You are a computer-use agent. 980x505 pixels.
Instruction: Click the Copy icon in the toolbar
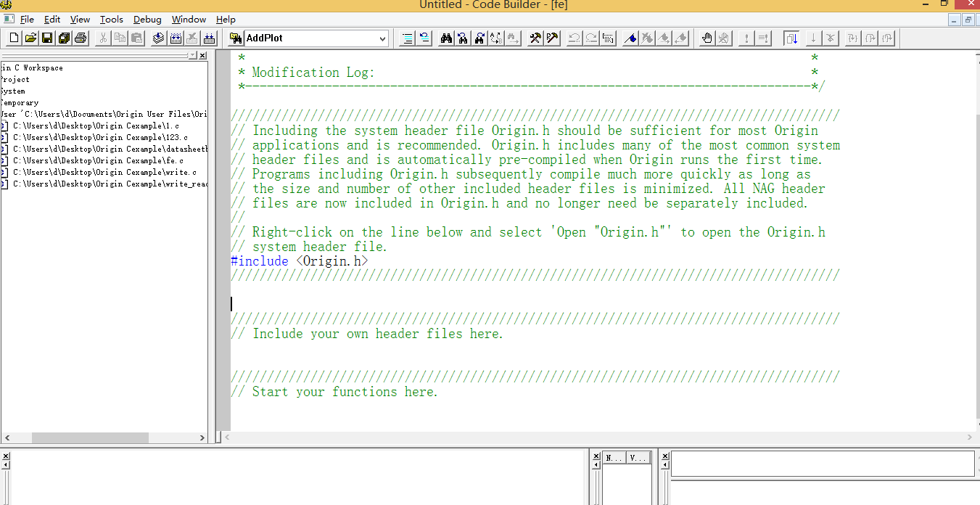point(120,38)
